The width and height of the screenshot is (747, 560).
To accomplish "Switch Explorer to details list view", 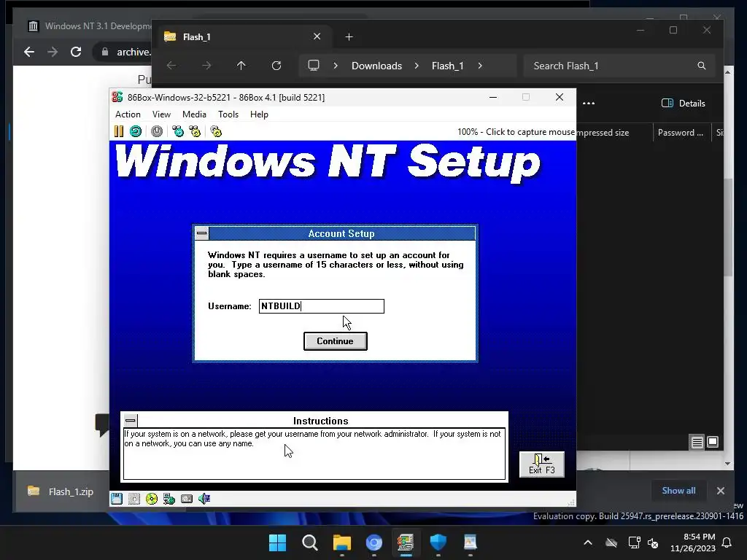I will (697, 443).
